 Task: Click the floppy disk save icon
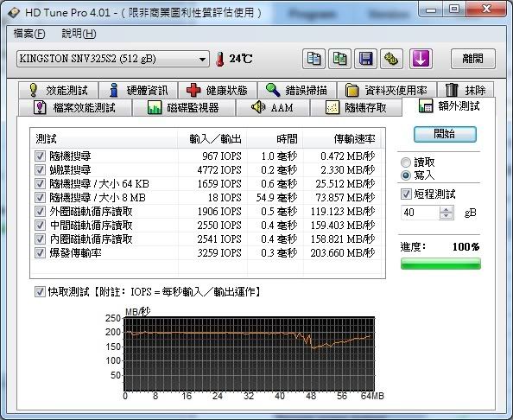point(365,59)
